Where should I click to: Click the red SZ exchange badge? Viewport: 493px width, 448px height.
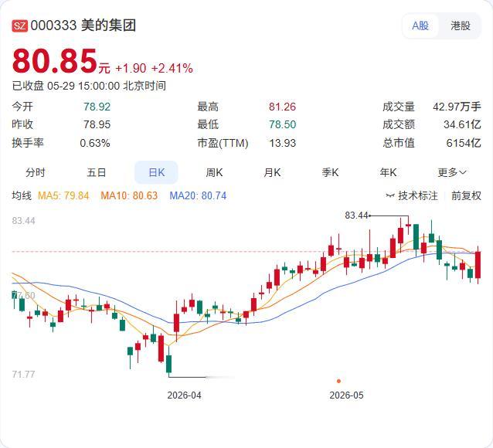[20, 25]
